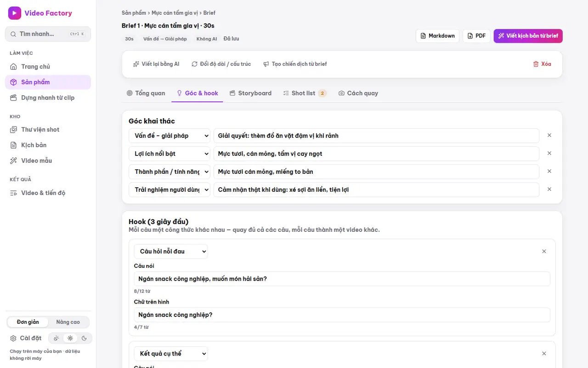Open the Storyboard tab
This screenshot has width=588, height=368.
click(251, 93)
